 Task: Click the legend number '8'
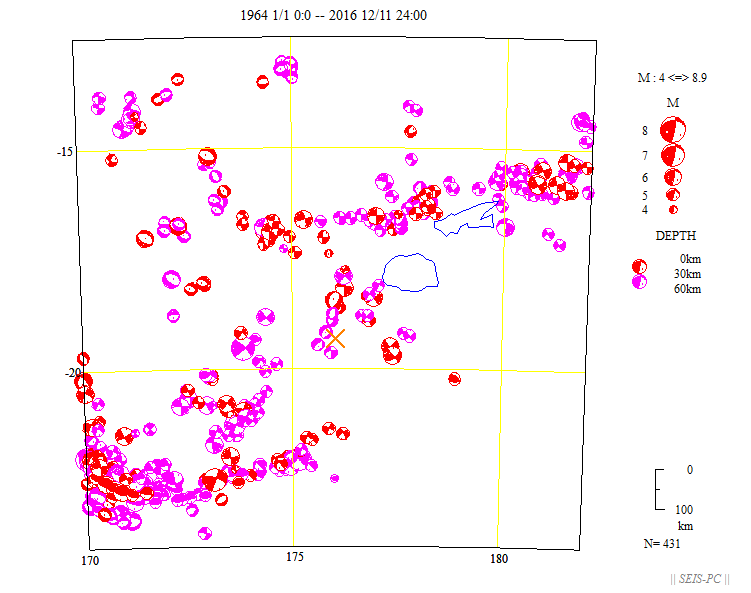645,130
